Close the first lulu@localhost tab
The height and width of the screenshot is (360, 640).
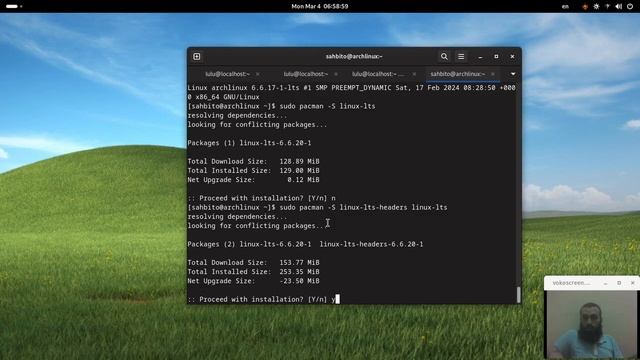[258, 74]
